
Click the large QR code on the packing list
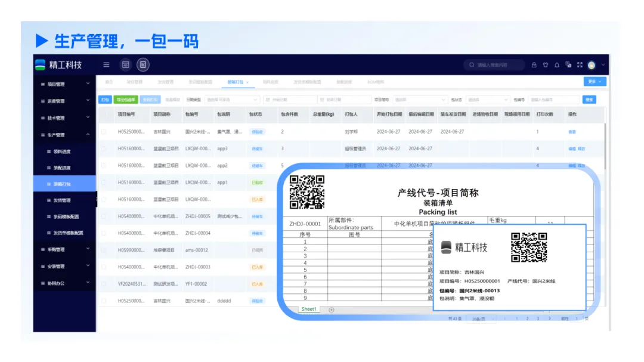pyautogui.click(x=307, y=192)
